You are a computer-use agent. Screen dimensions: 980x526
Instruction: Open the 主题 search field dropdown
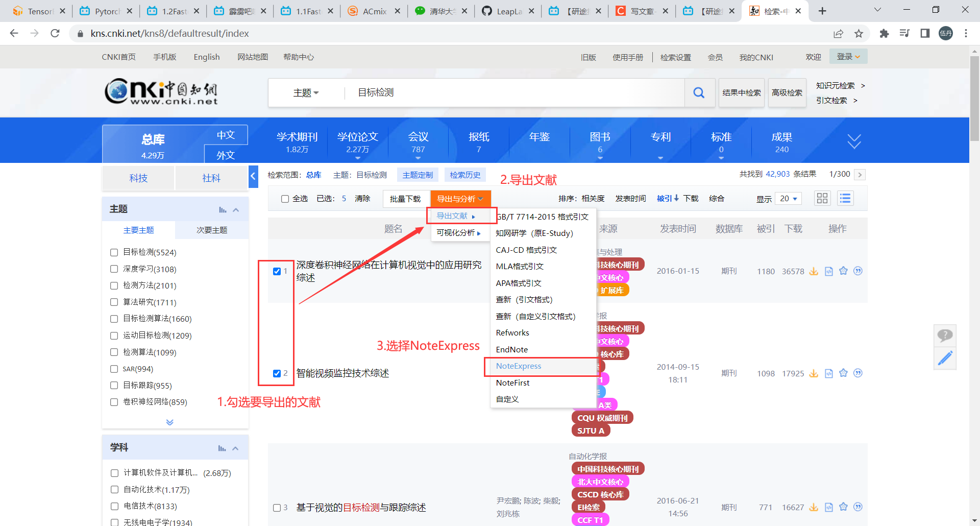[305, 92]
